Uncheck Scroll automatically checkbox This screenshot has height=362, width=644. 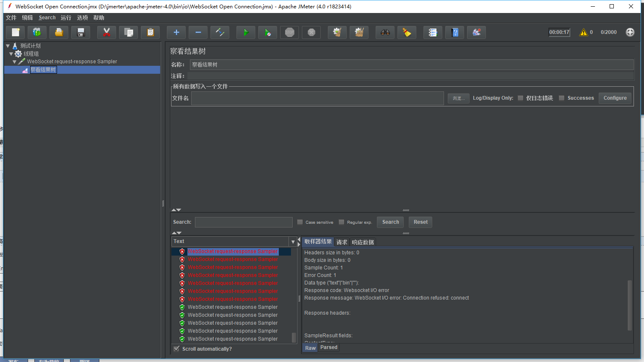point(177,349)
